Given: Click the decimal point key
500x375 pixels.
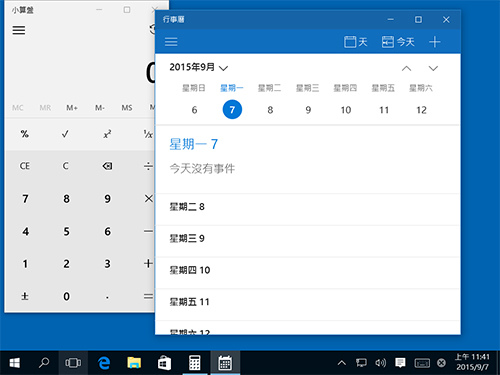Looking at the screenshot, I should click(x=107, y=296).
